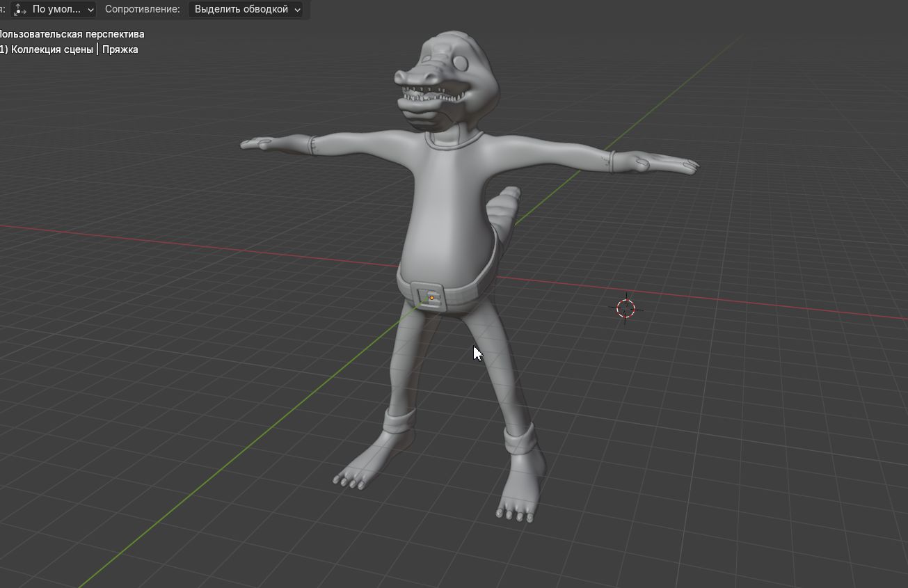Click the red-white 3D cursor in the viewport
Image resolution: width=908 pixels, height=588 pixels.
[626, 308]
